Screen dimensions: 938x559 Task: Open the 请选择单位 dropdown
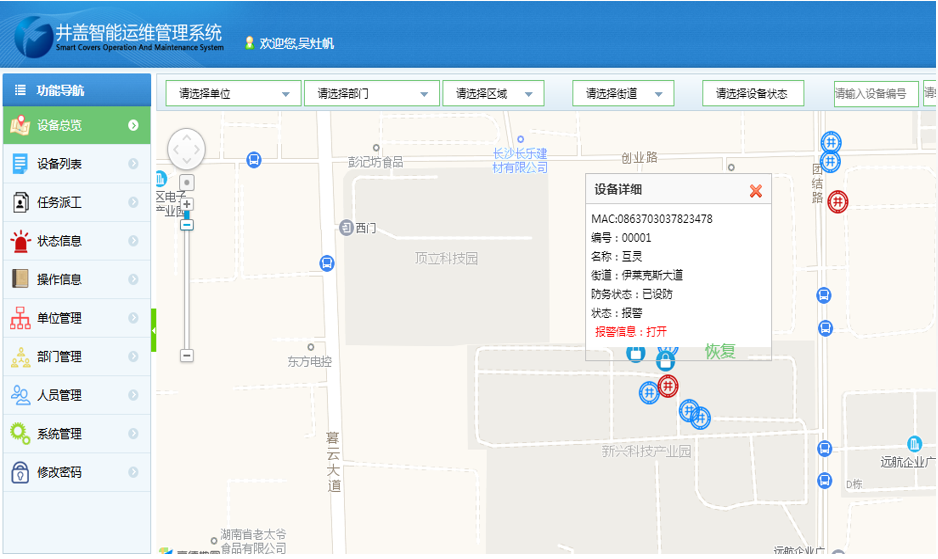233,94
